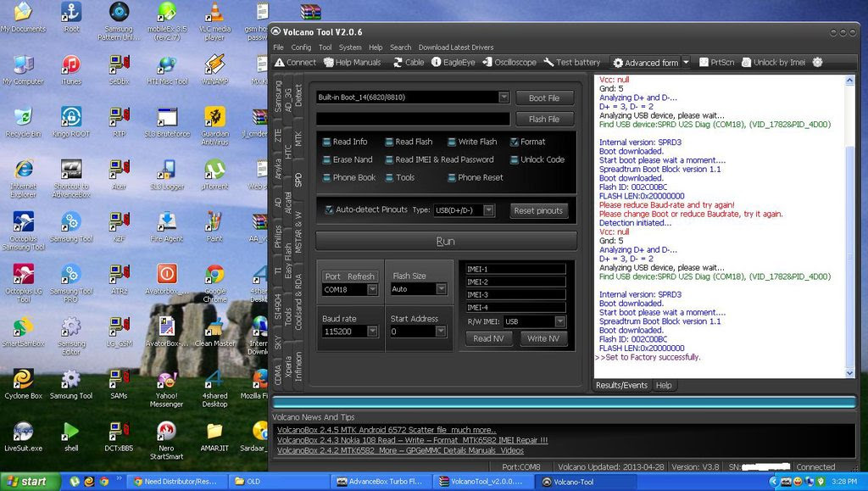Screen dimensions: 868x491
Task: Click the Flash File button
Action: (544, 119)
